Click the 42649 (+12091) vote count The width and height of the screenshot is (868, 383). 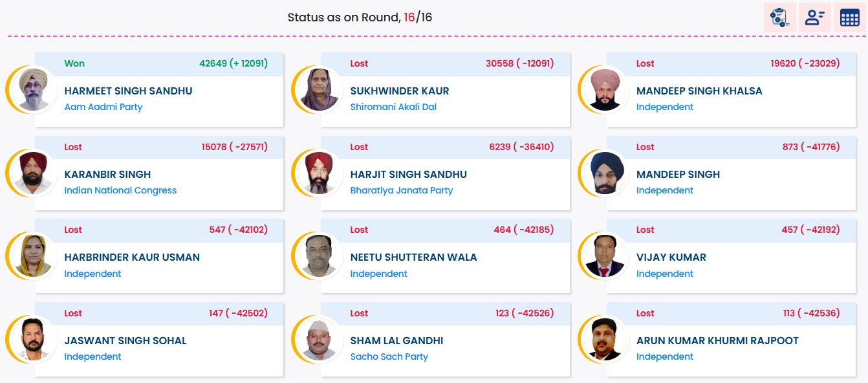(233, 63)
